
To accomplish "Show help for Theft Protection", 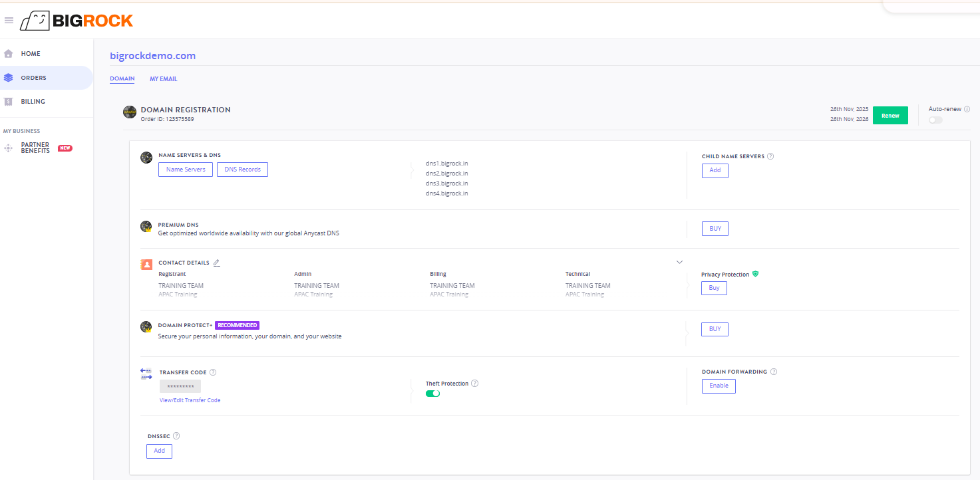I will click(475, 384).
